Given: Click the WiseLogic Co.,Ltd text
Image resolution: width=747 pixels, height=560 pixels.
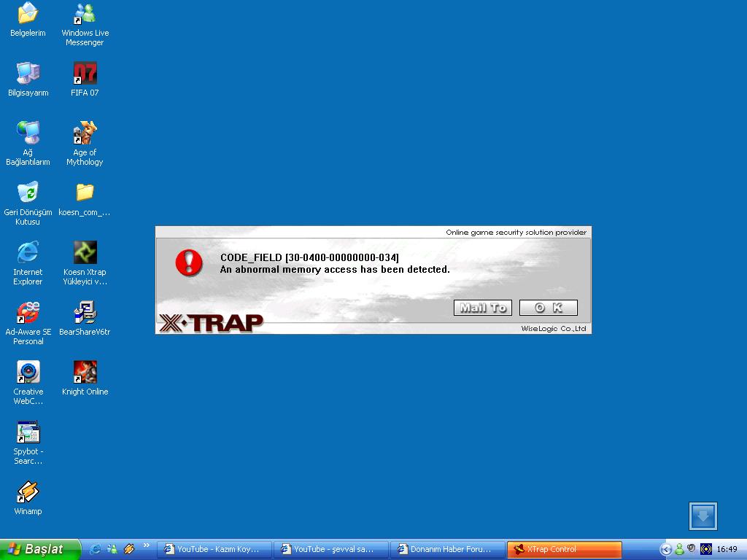Looking at the screenshot, I should 554,329.
